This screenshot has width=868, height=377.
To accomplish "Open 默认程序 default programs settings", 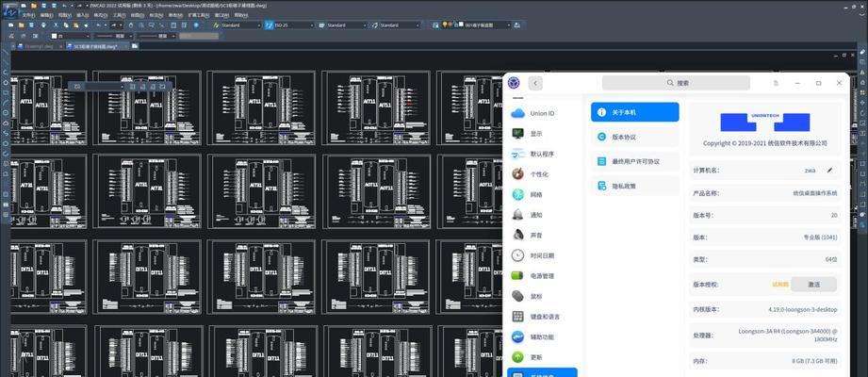I will pyautogui.click(x=543, y=154).
